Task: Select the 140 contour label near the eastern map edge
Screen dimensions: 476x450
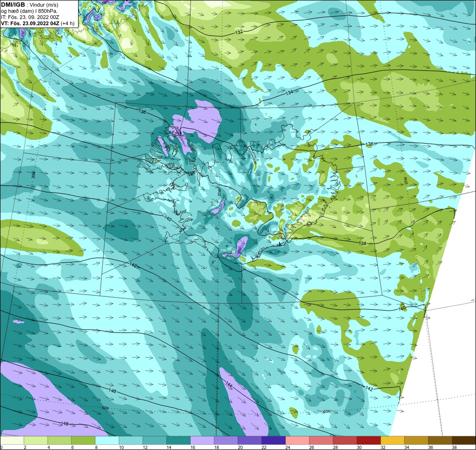Action: pyautogui.click(x=402, y=308)
